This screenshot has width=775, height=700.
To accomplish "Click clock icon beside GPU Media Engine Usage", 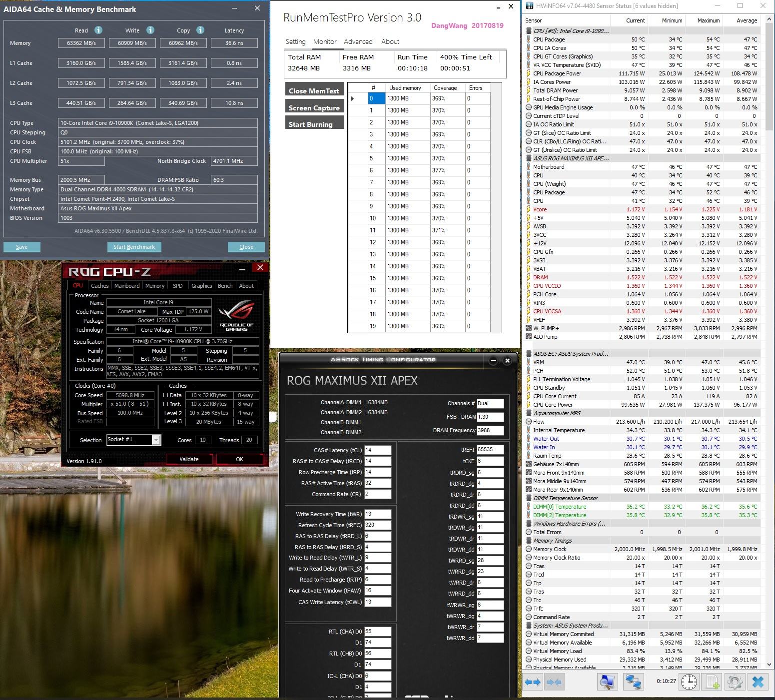I will pos(529,107).
